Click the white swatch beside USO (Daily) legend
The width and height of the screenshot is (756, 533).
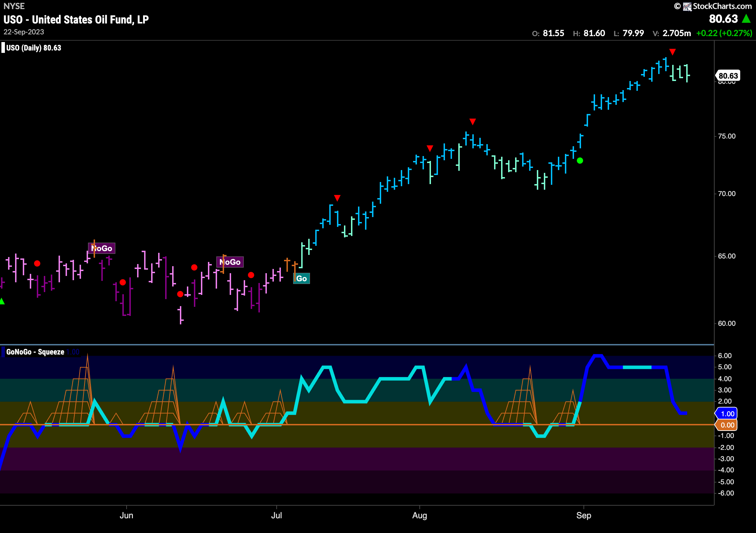pyautogui.click(x=3, y=48)
